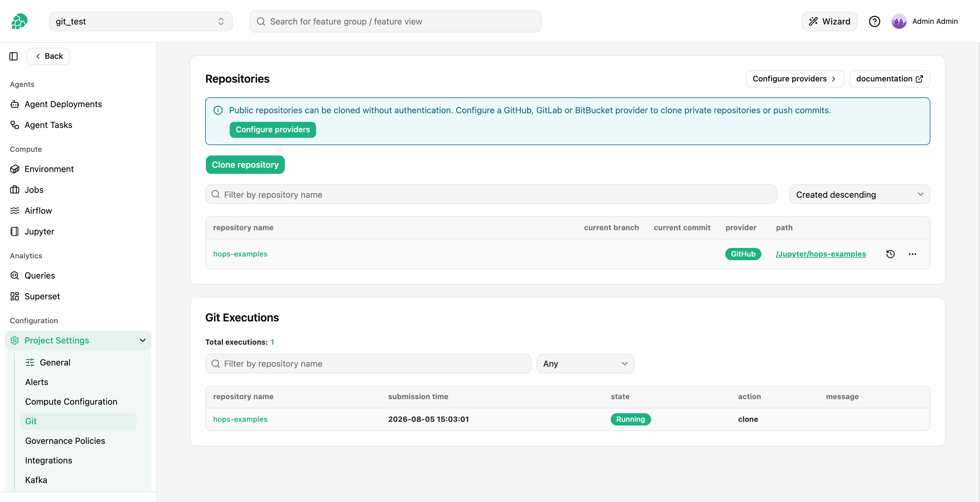Open Kafka settings
The image size is (980, 502).
click(x=36, y=480)
